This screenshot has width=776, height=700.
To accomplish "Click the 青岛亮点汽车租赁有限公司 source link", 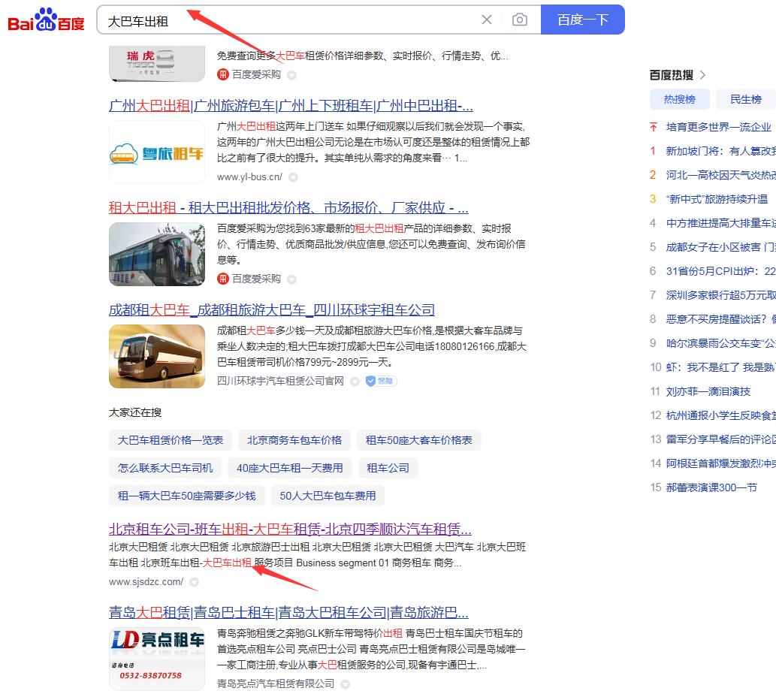I will 276,684.
